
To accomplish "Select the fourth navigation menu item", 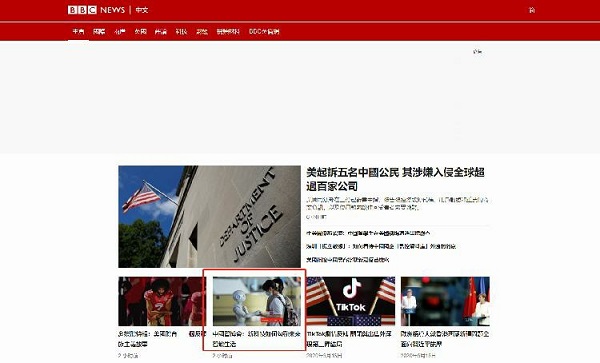I will [x=140, y=31].
